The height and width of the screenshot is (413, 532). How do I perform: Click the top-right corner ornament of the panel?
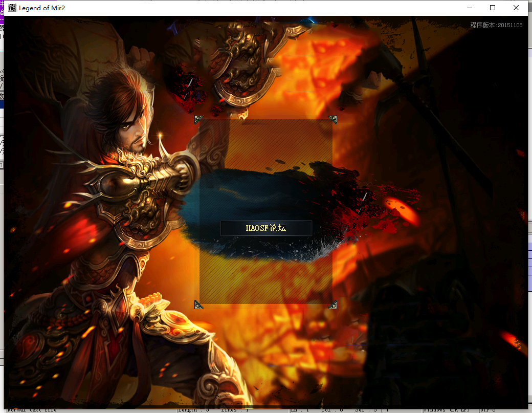point(332,119)
